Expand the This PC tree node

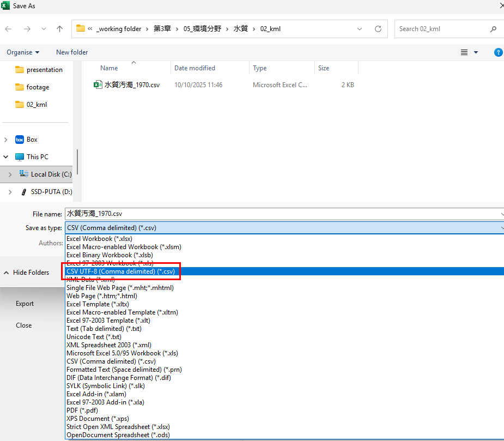click(x=6, y=157)
